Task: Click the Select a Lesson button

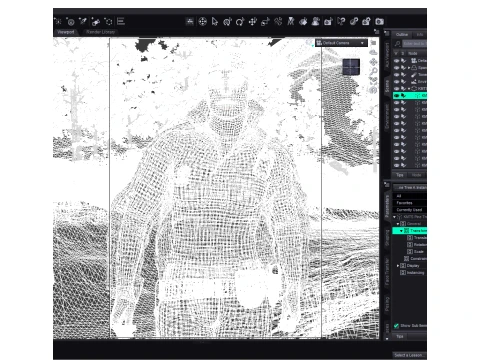Action: coord(409,355)
